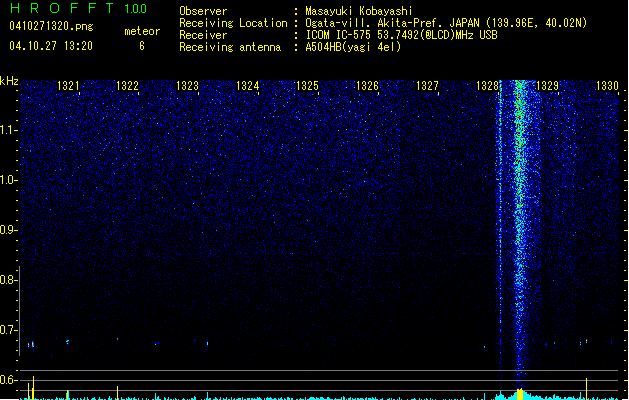
Task: Click the 1325 time axis label
Action: pos(307,86)
